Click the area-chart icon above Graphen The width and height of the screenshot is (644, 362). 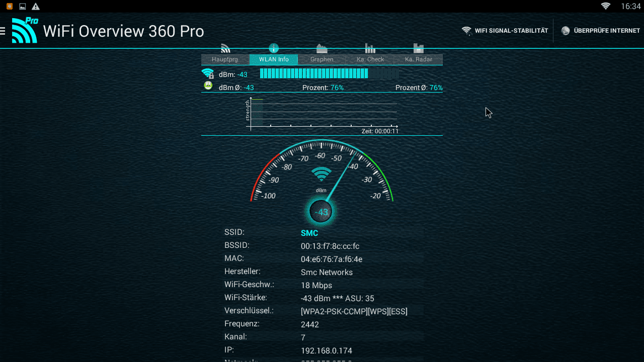pos(322,49)
